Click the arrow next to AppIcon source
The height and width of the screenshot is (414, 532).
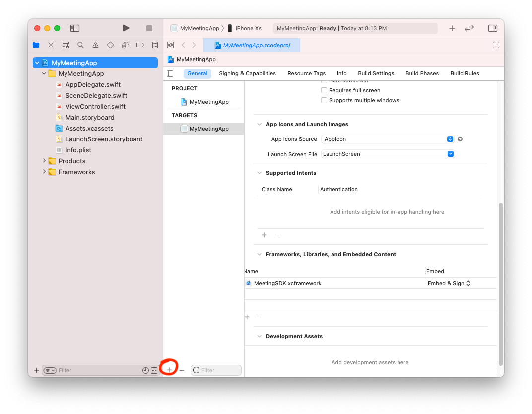[460, 139]
